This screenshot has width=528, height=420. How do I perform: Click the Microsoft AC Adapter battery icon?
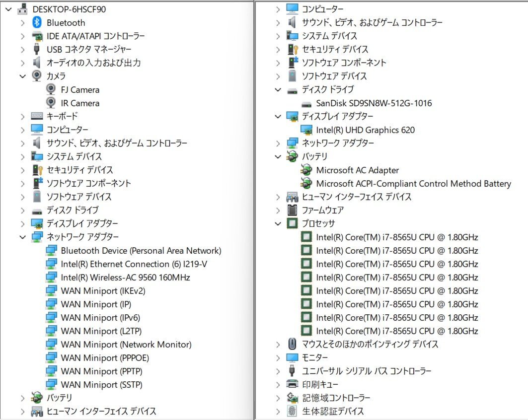tap(306, 170)
